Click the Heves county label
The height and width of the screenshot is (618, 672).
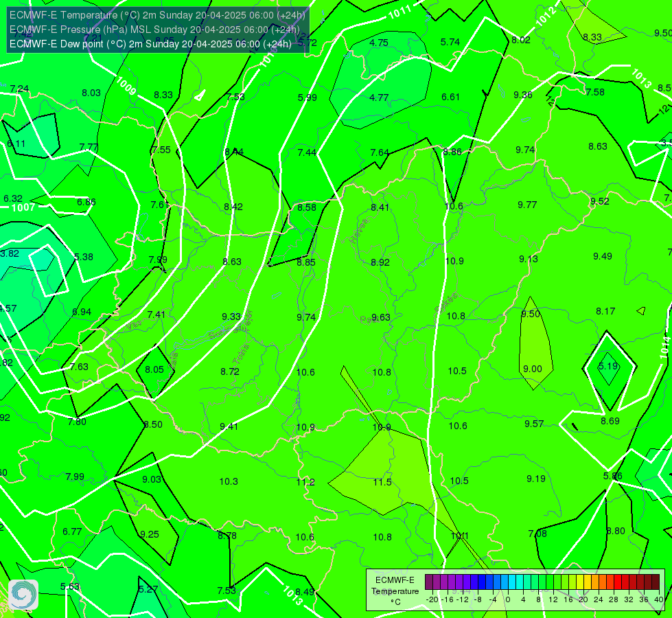click(359, 231)
